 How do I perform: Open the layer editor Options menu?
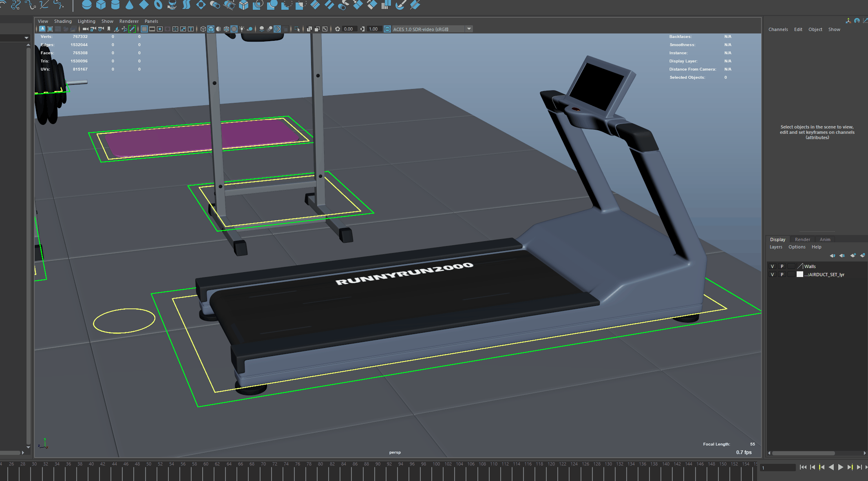point(797,247)
